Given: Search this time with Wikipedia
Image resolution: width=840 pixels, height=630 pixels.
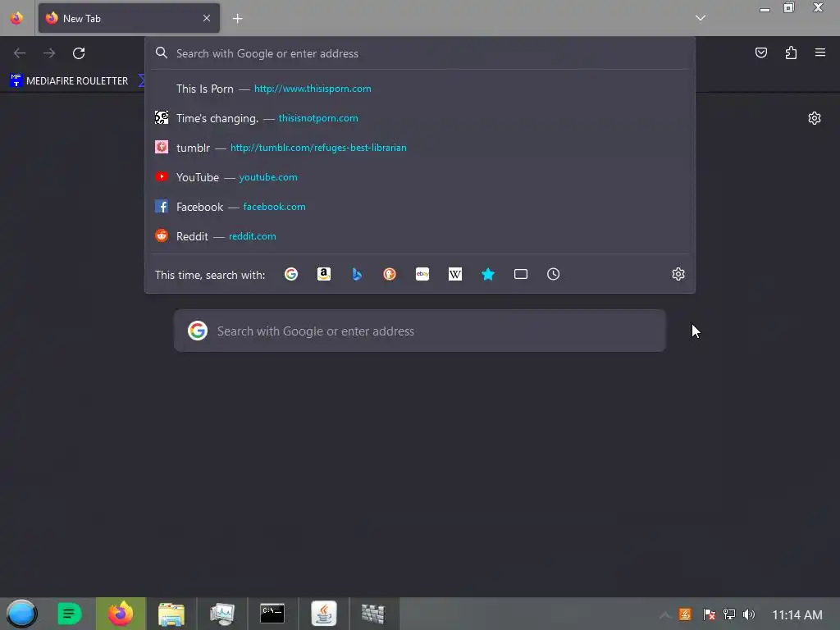Looking at the screenshot, I should coord(454,274).
